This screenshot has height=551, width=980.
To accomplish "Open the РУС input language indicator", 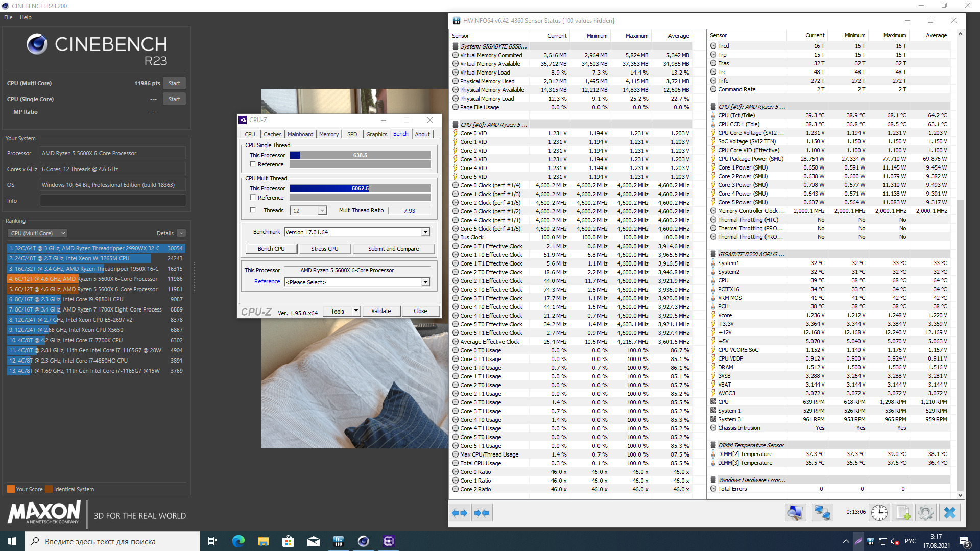I will [910, 541].
